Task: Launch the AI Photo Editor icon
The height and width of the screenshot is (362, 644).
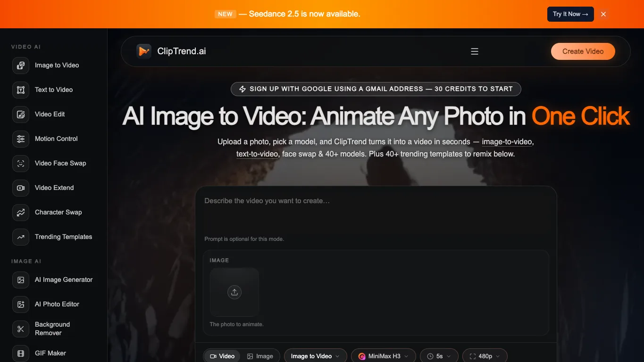Action: pos(21,304)
